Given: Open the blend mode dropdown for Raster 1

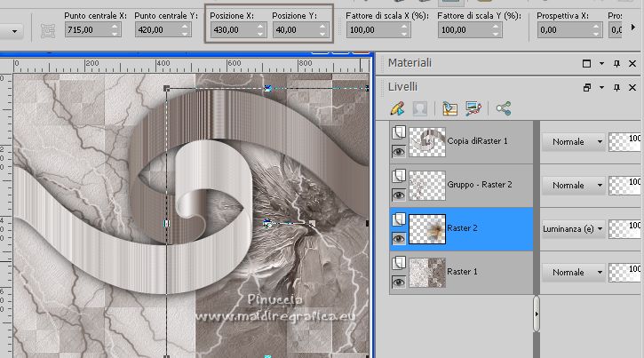Looking at the screenshot, I should tap(573, 272).
